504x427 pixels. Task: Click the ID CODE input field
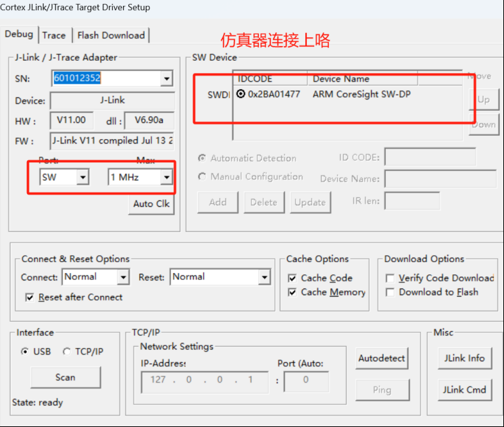pyautogui.click(x=430, y=157)
